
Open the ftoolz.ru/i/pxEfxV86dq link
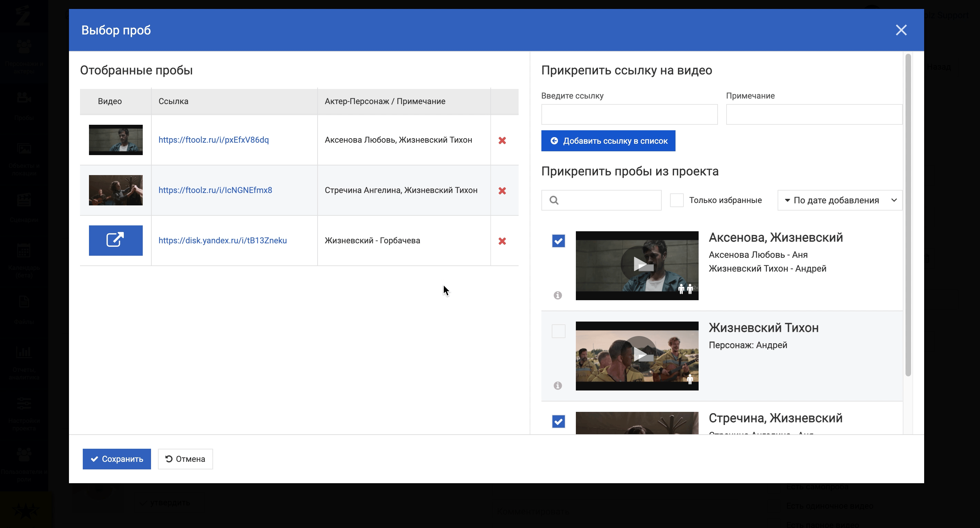(213, 140)
